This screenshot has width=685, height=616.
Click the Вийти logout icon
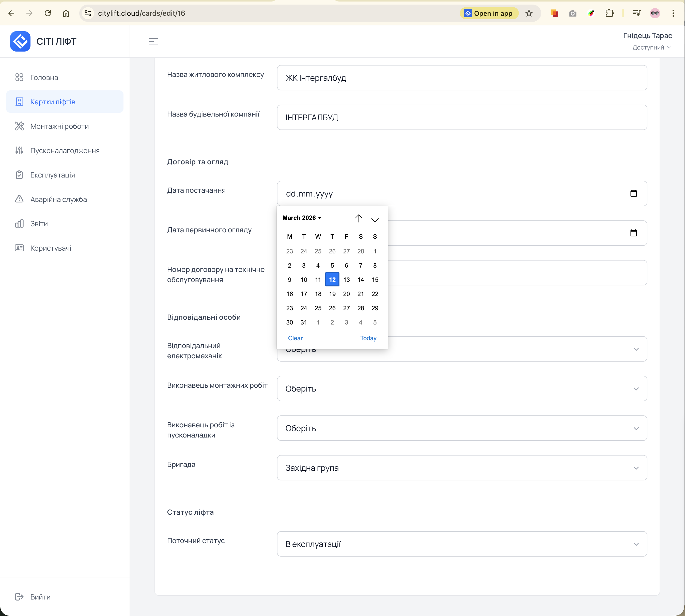19,597
